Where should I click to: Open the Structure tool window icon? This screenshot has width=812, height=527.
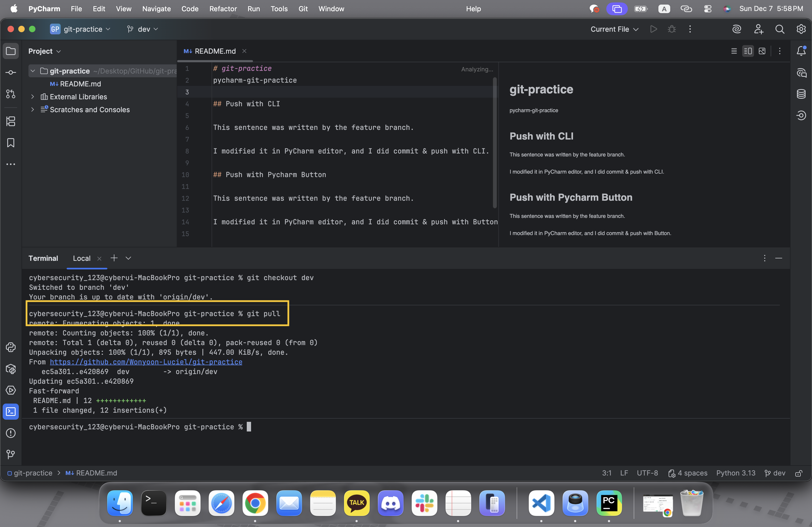10,121
